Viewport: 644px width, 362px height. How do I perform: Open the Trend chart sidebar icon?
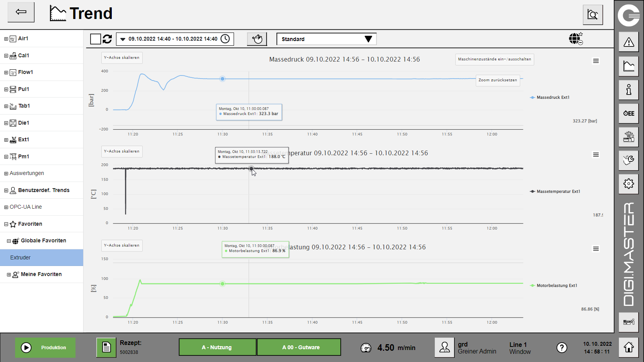tap(629, 66)
